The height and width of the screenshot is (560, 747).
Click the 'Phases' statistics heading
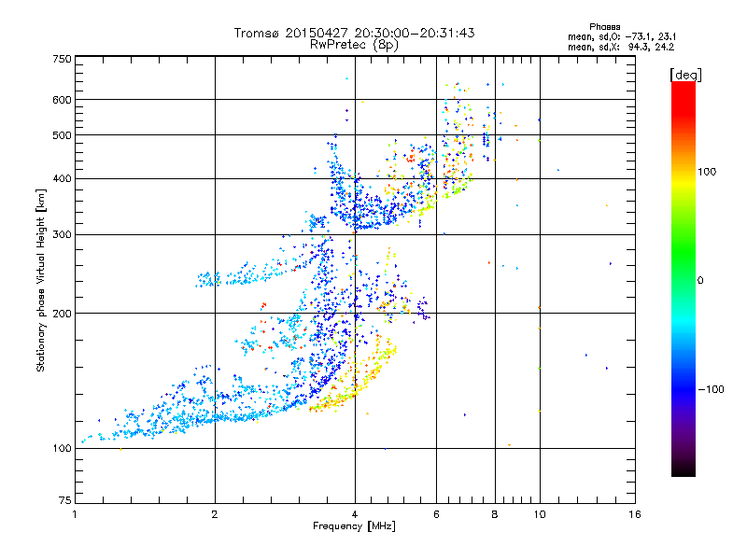point(604,27)
